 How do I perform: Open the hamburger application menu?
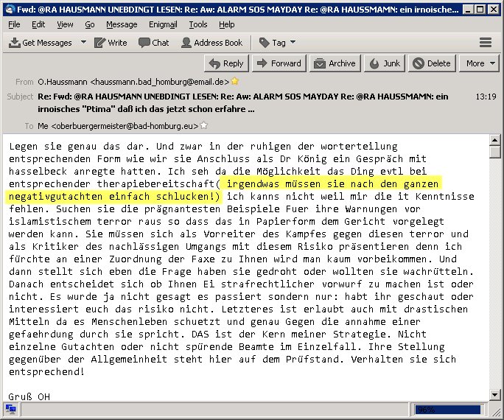click(486, 43)
